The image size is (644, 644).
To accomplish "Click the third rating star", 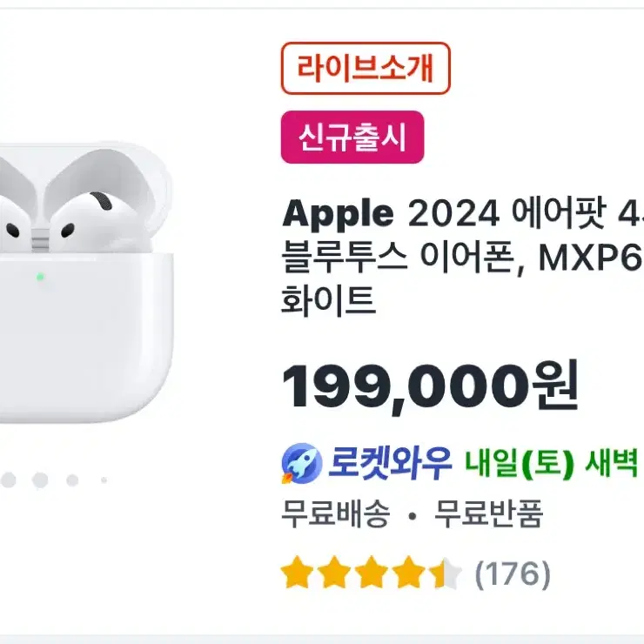I will [x=372, y=573].
